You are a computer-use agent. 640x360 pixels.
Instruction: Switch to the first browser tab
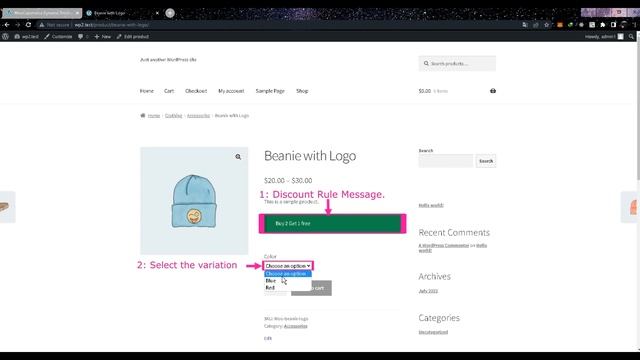pyautogui.click(x=42, y=13)
